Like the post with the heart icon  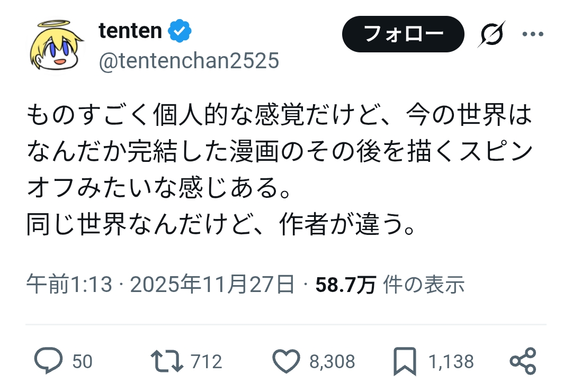(286, 361)
